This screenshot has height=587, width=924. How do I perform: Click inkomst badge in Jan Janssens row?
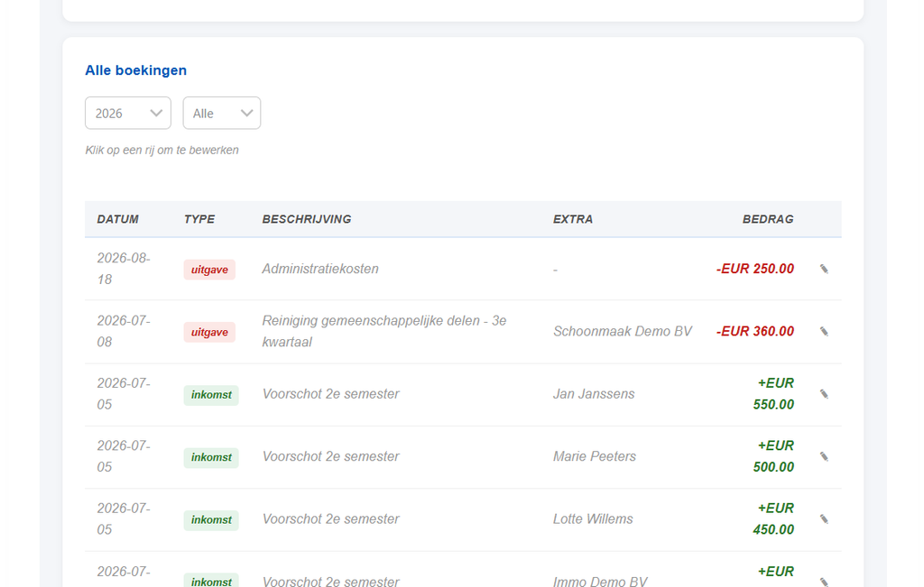point(211,394)
